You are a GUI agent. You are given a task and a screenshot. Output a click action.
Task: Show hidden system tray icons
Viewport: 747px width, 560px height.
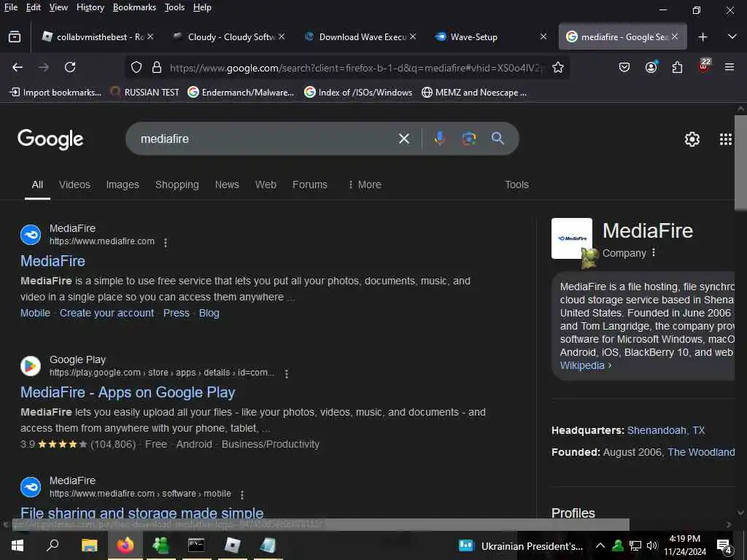click(600, 545)
